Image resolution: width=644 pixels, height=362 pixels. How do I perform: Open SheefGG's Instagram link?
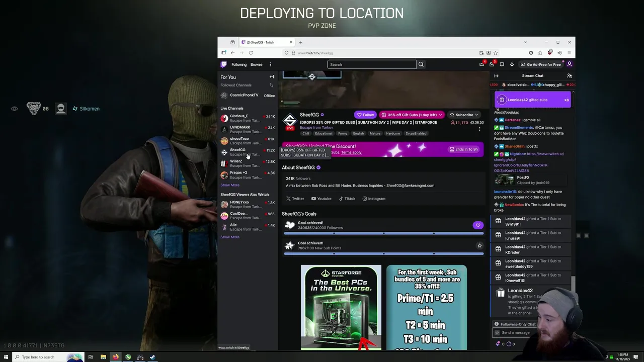click(x=374, y=199)
